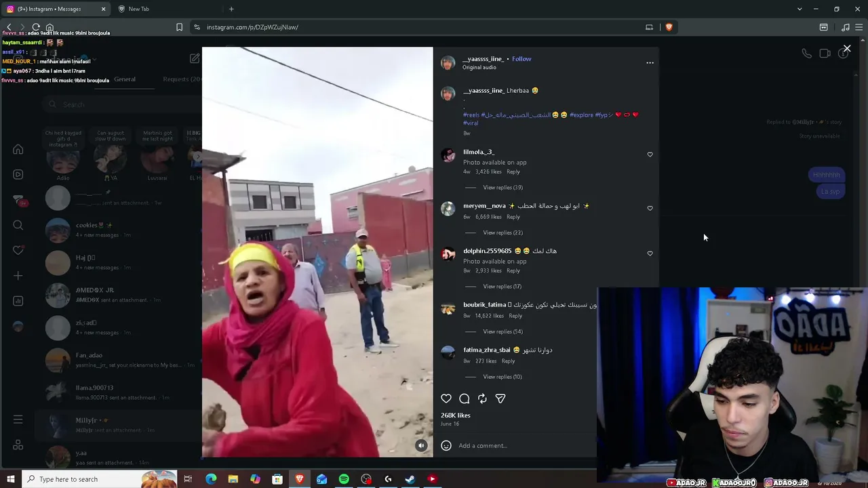The height and width of the screenshot is (488, 868).
Task: Like meryem__nova's comment
Action: pos(650,208)
